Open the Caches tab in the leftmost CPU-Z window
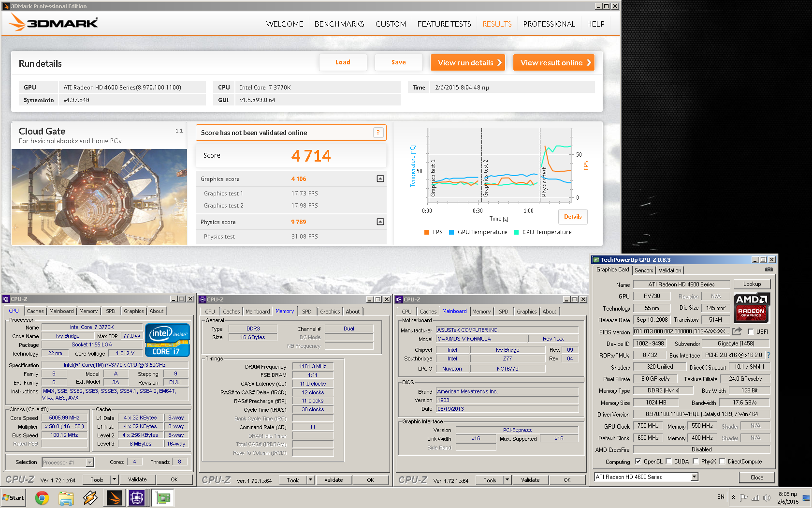The image size is (812, 508). click(x=35, y=311)
